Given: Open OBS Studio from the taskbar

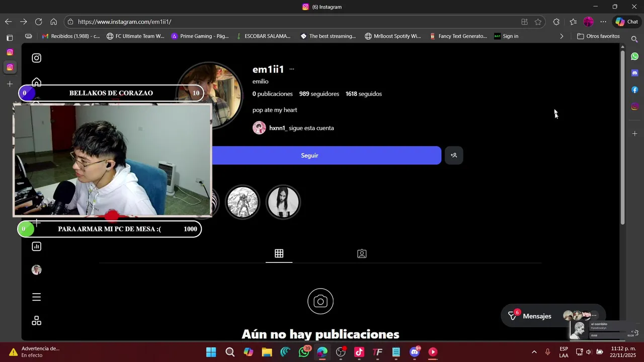Looking at the screenshot, I should pos(341,352).
